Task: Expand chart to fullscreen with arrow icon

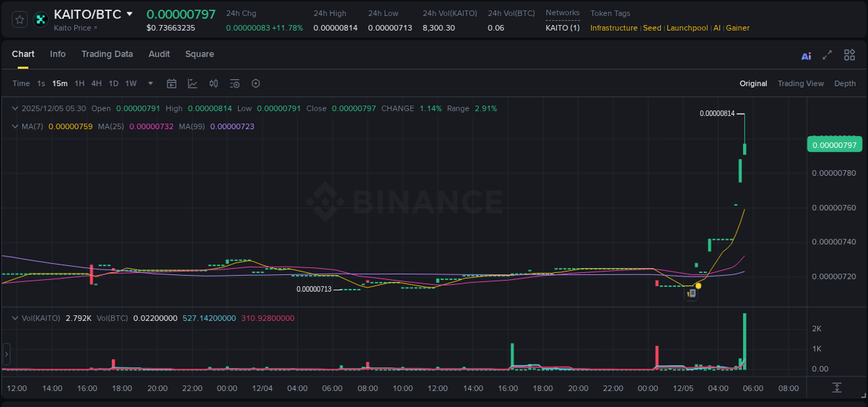Action: point(826,55)
